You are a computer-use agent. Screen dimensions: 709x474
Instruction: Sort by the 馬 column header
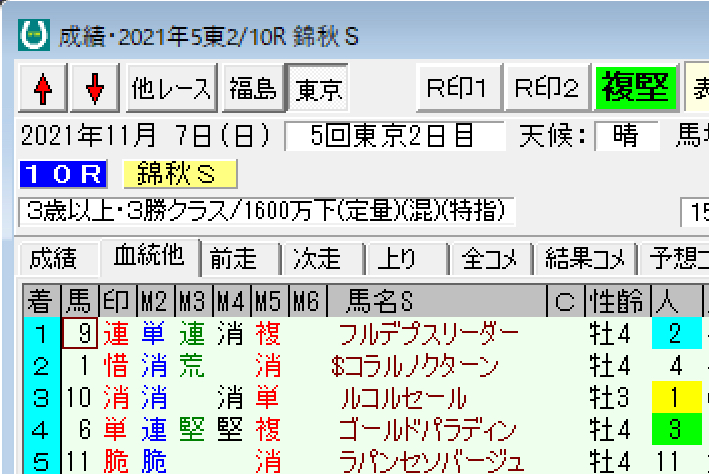point(79,301)
